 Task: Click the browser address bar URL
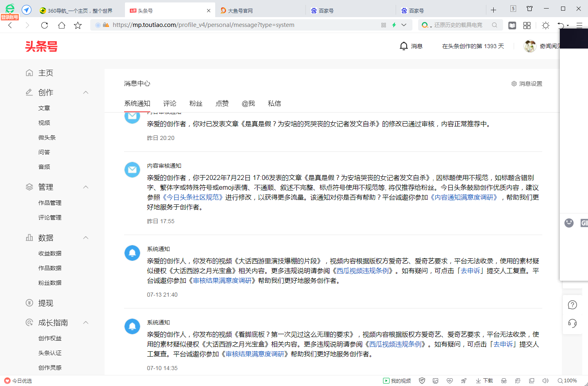point(203,25)
